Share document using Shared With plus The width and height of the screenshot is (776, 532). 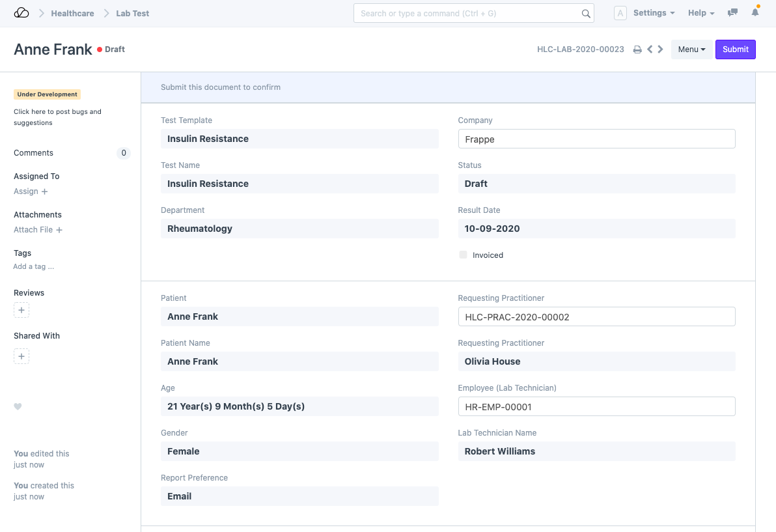(x=21, y=356)
